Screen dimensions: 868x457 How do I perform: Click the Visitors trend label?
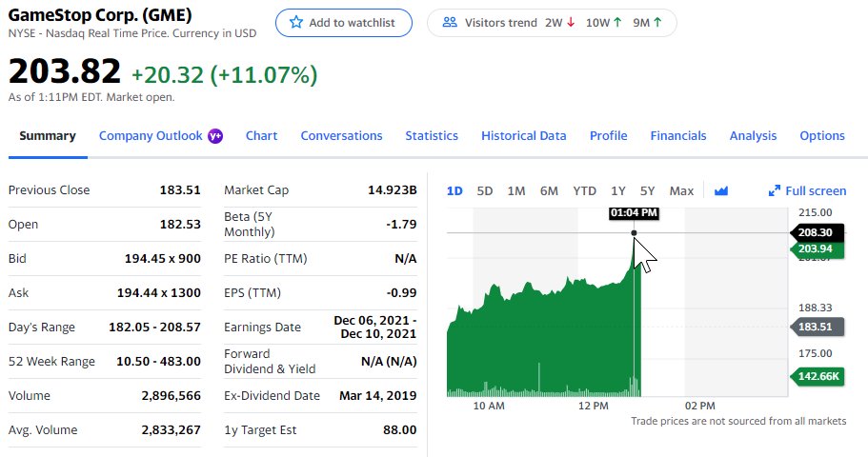(x=501, y=23)
